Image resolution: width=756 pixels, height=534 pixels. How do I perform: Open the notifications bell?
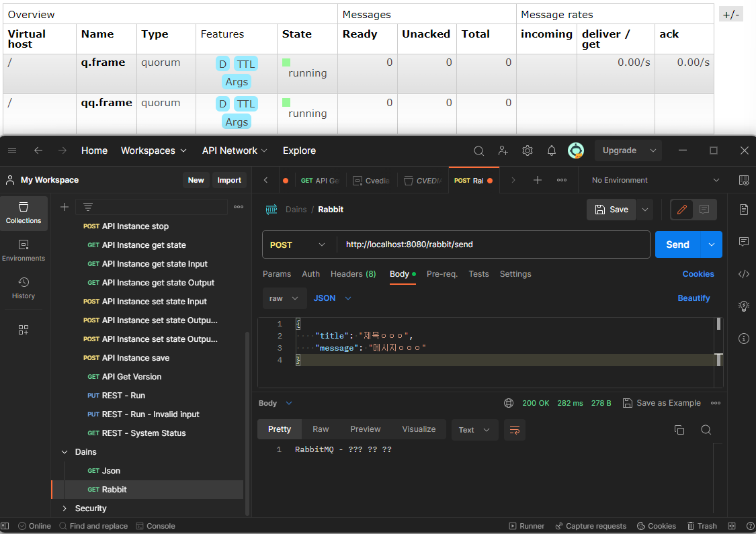pos(552,151)
